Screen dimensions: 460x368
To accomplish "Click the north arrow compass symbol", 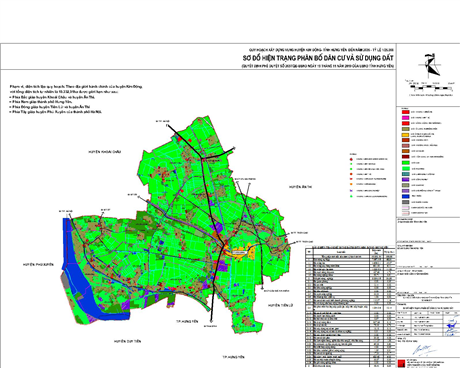I will click(430, 65).
